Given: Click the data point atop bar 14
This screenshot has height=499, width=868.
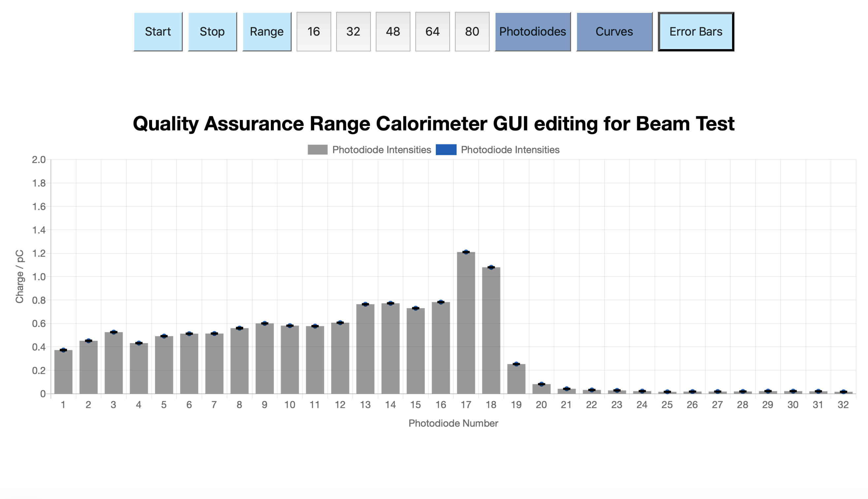Looking at the screenshot, I should [x=390, y=303].
